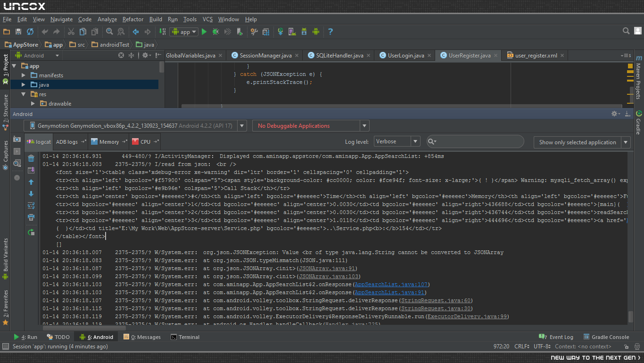Viewport: 644px width, 363px height.
Task: Switch to the UserLogin.java tab
Action: pos(405,56)
